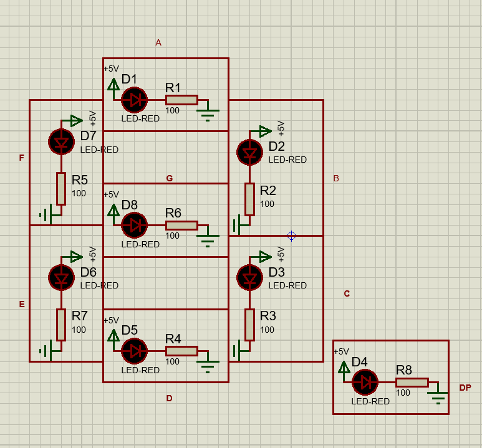The image size is (482, 448).
Task: Select the segment label 'A' text
Action: (158, 42)
